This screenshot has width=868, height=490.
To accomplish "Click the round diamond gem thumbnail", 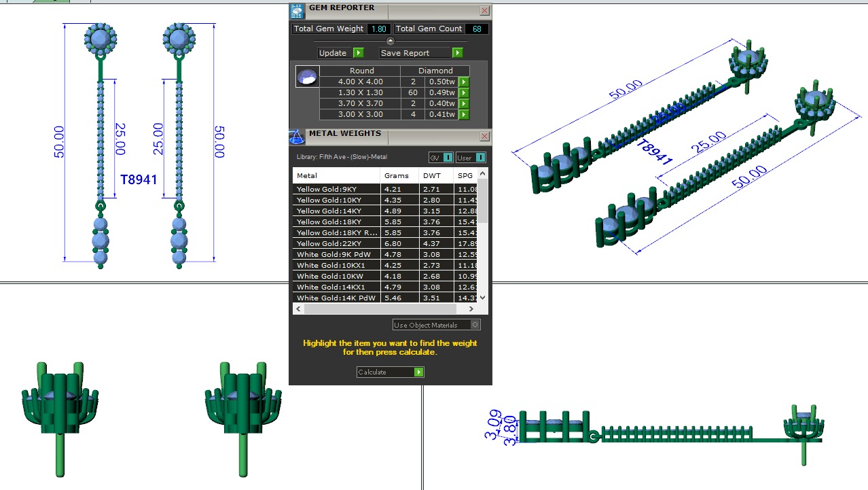I will pyautogui.click(x=307, y=77).
